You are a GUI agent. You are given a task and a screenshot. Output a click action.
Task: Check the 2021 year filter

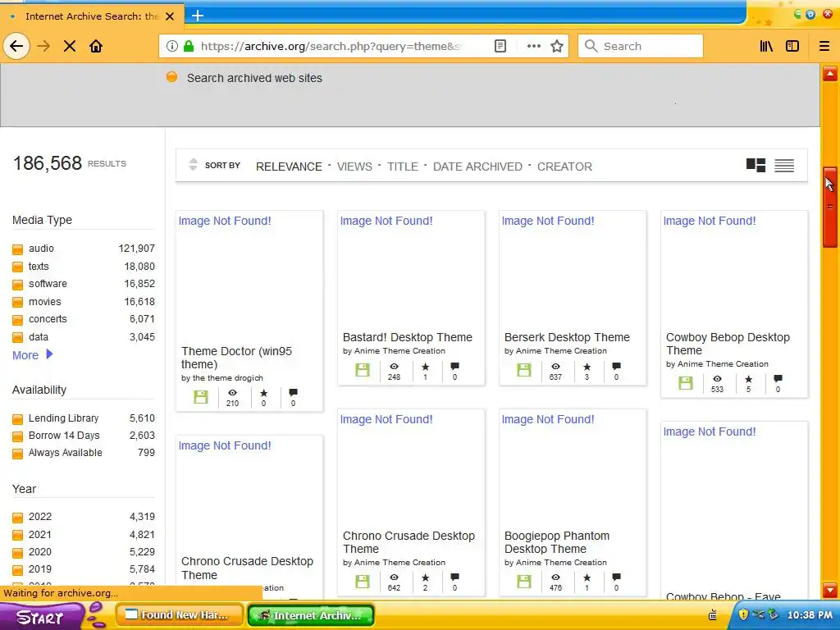pyautogui.click(x=18, y=535)
